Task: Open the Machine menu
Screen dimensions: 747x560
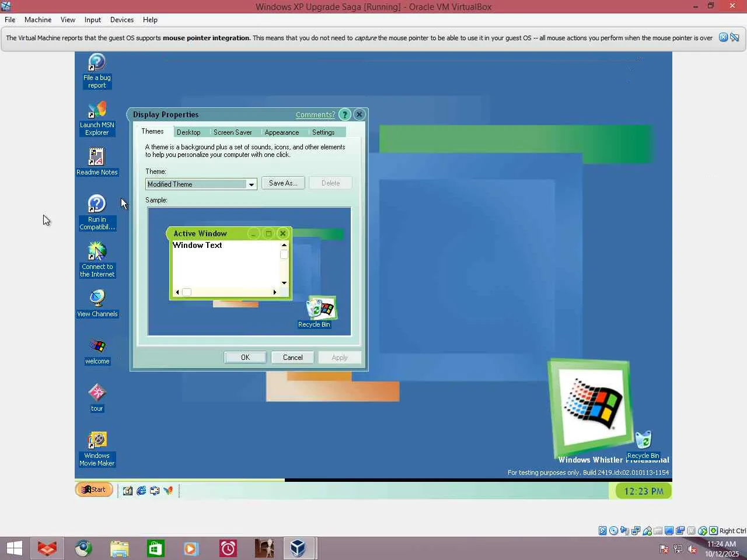Action: click(38, 20)
